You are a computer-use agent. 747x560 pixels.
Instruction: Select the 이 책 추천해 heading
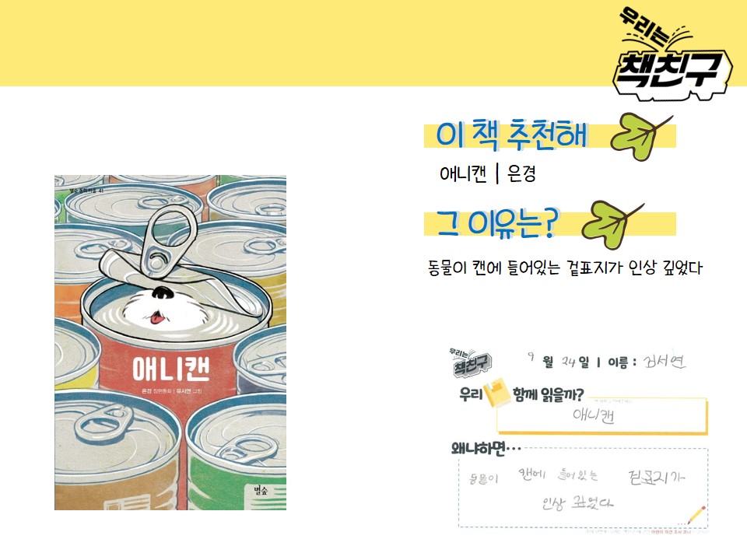[x=512, y=135]
